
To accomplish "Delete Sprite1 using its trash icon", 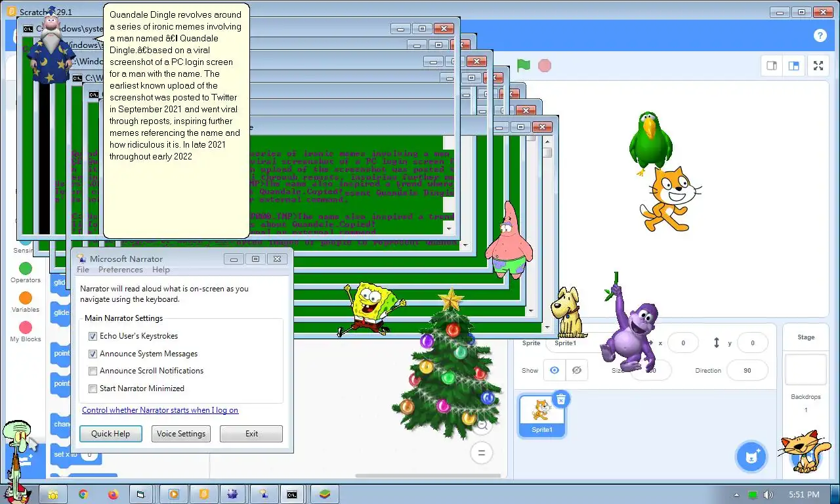I will point(560,398).
